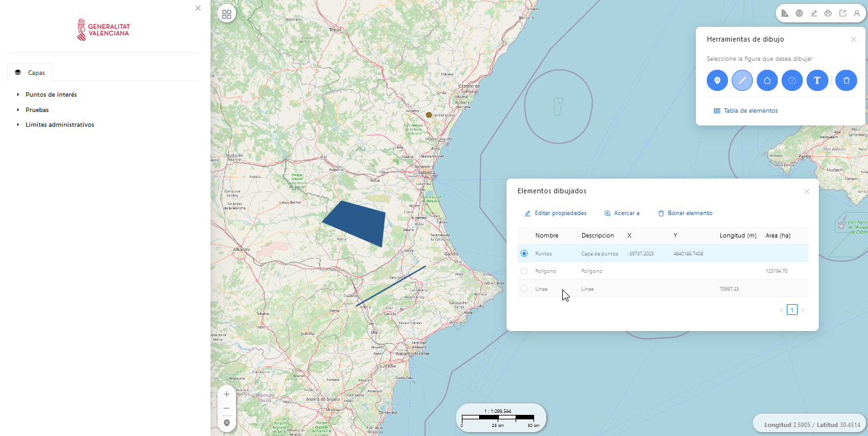Select the Puntos row radio button
The width and height of the screenshot is (868, 436).
point(525,254)
